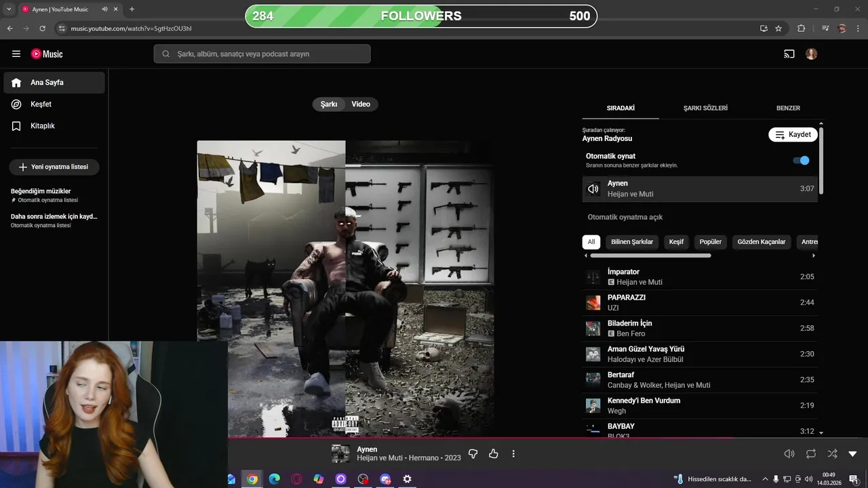Open the Heijan ve Muti artist link in player bar
Viewport: 868px width, 488px height.
[x=380, y=458]
